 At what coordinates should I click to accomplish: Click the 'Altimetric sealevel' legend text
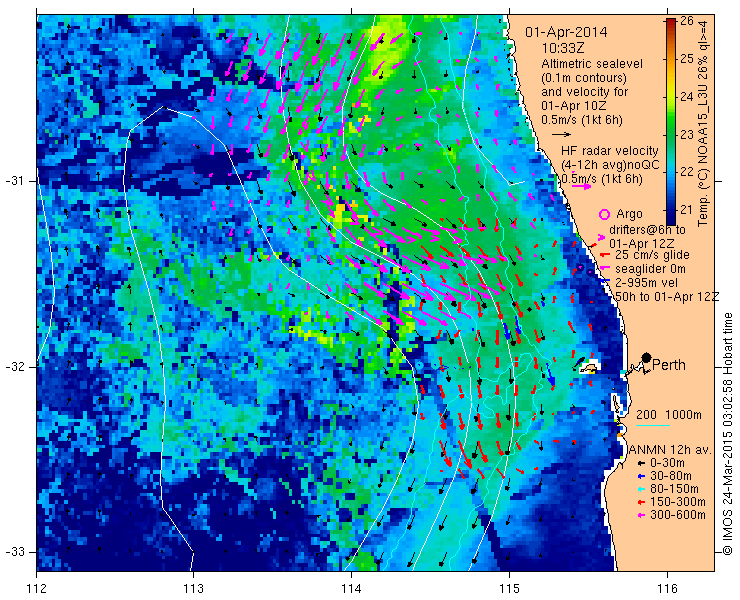point(592,64)
